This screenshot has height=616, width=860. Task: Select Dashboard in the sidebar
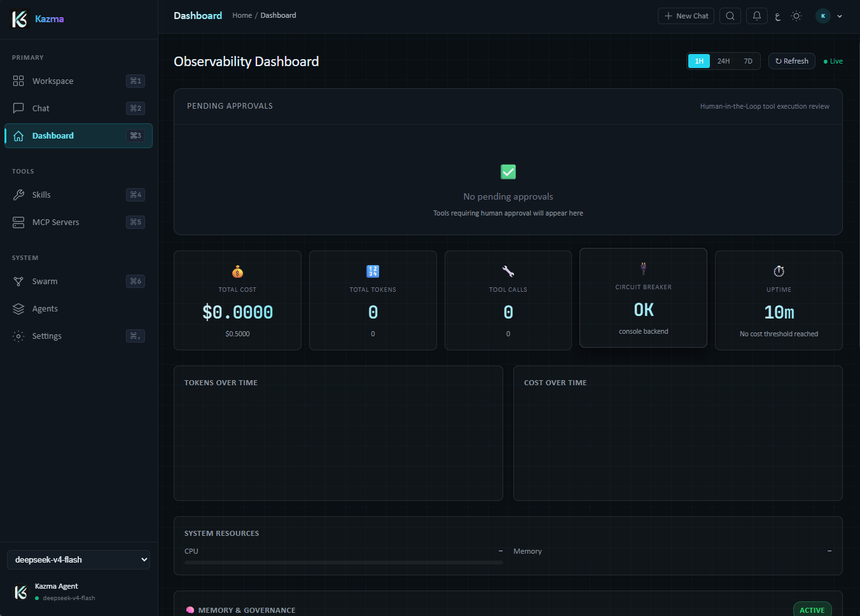point(78,135)
